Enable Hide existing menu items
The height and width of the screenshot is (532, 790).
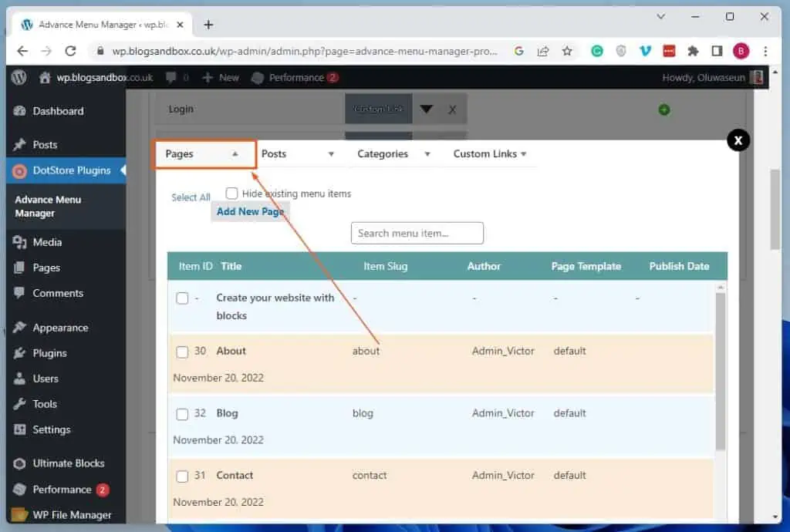coord(231,194)
